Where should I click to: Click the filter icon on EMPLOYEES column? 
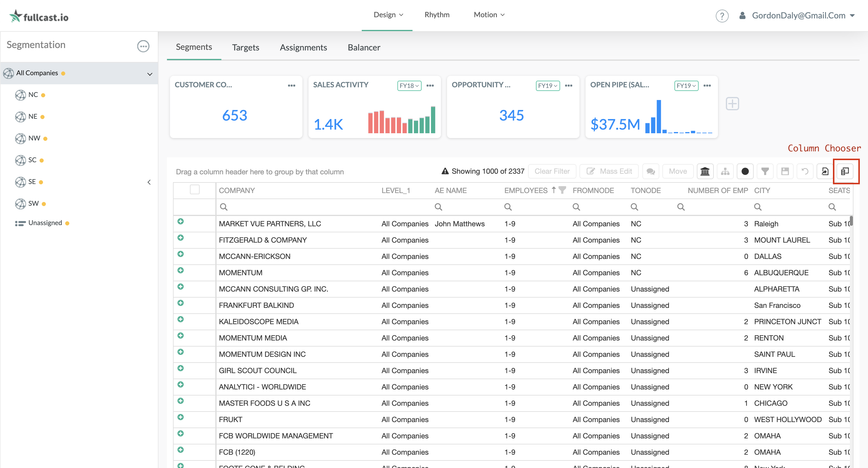(x=562, y=190)
